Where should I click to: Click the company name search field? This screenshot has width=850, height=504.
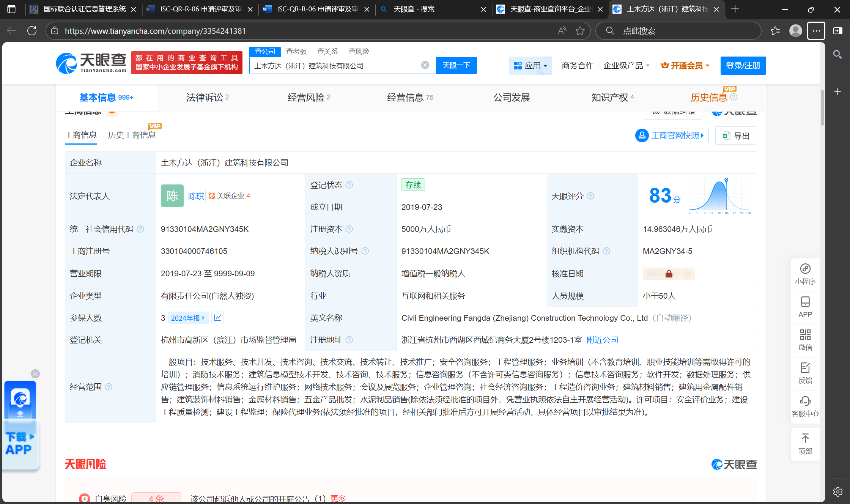coord(334,66)
